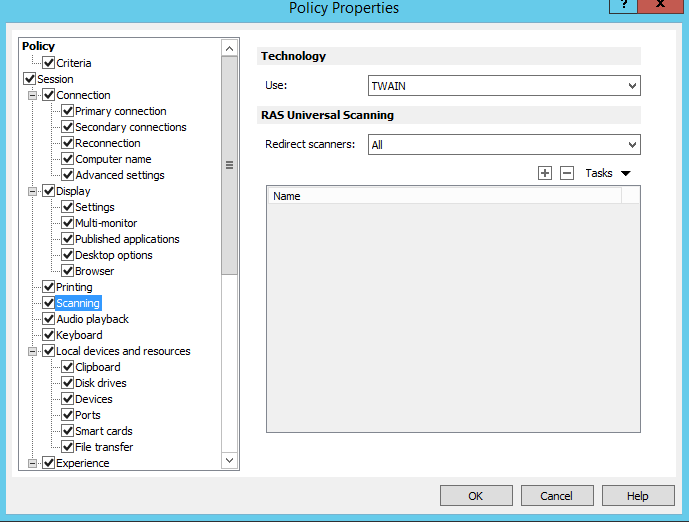The width and height of the screenshot is (689, 522).
Task: Click the Name column header
Action: (x=445, y=196)
